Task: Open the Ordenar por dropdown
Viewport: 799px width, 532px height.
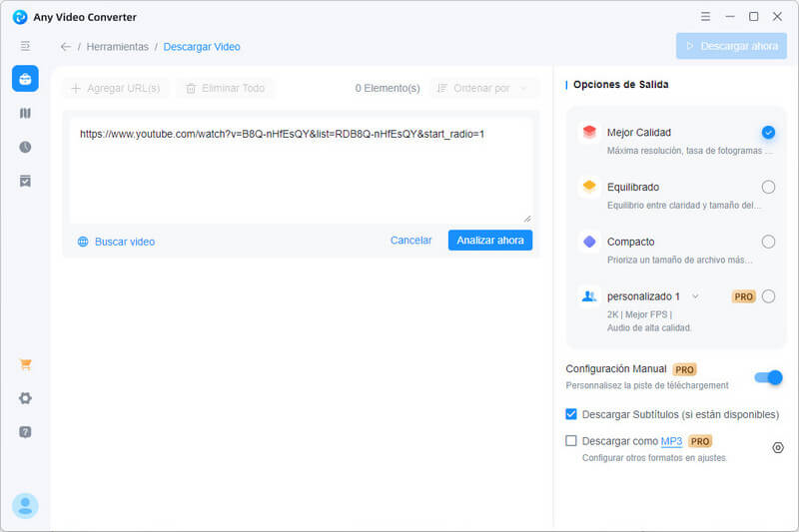Action: point(483,88)
